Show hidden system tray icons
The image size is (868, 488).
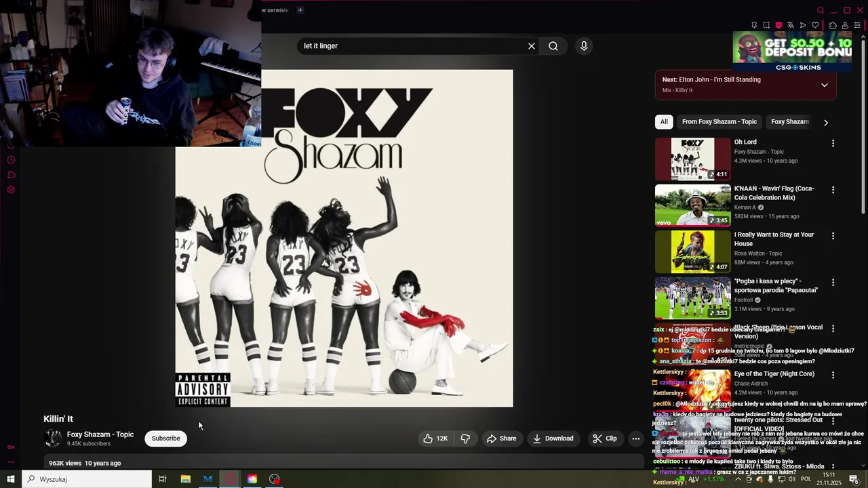pyautogui.click(x=738, y=479)
